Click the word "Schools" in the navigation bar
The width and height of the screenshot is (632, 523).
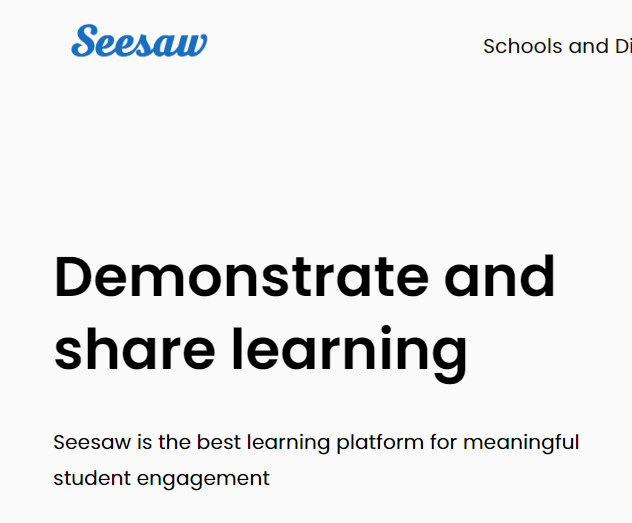click(522, 46)
